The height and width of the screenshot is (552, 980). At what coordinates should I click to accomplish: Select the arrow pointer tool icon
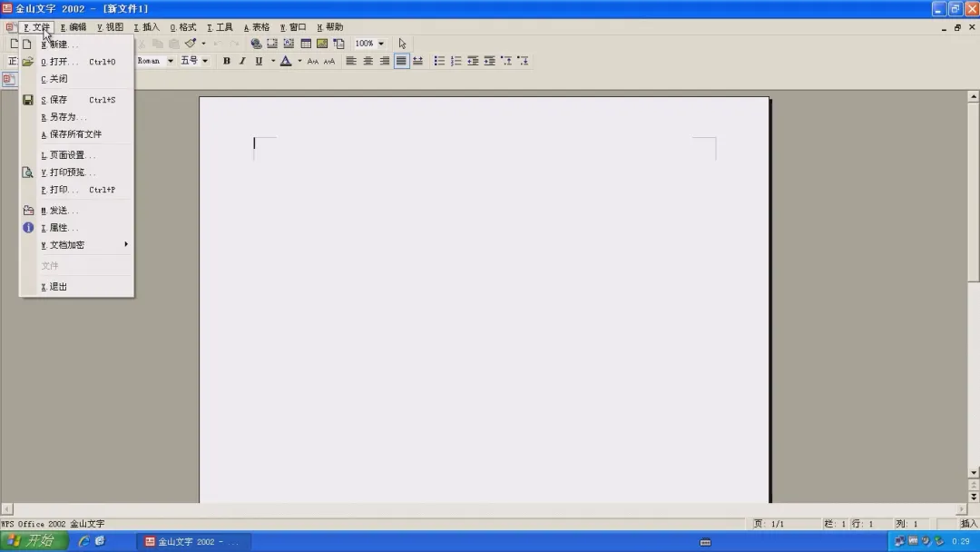[403, 44]
